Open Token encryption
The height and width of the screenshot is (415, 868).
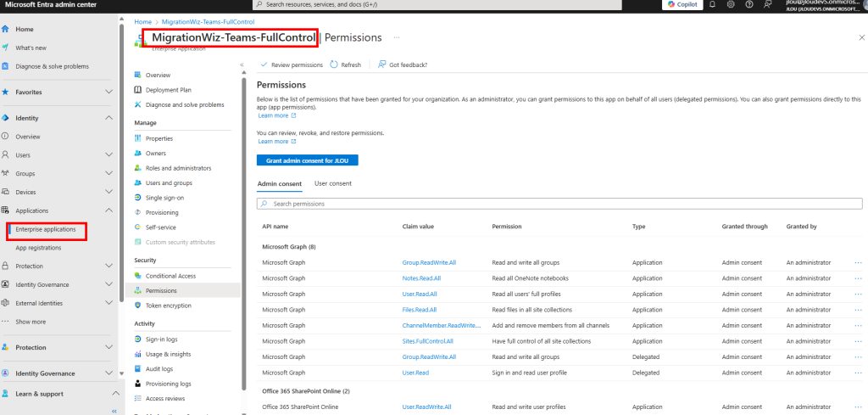(169, 306)
